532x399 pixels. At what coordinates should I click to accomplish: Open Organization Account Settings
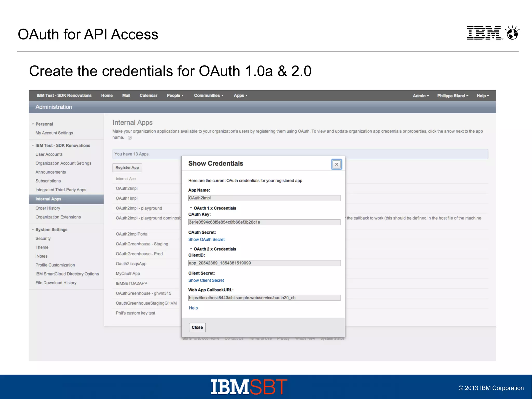pyautogui.click(x=63, y=163)
